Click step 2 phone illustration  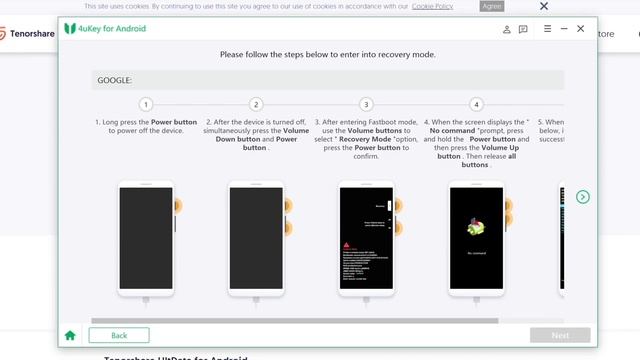coord(256,239)
